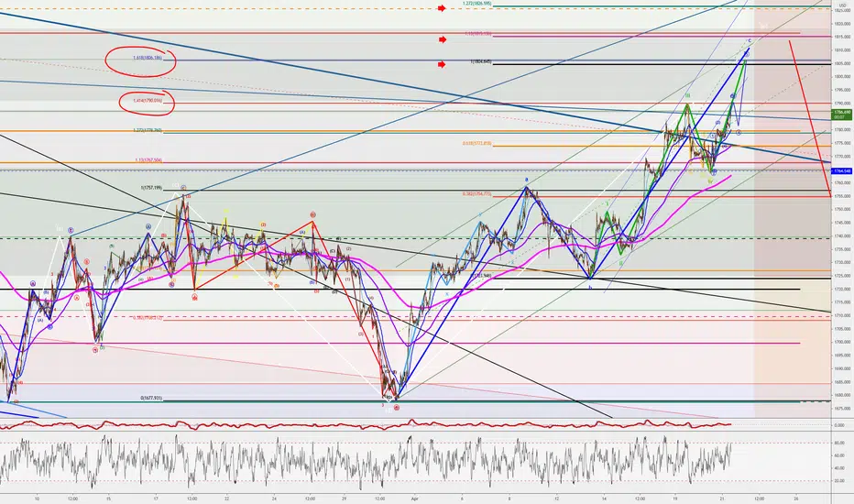The image size is (854, 504).
Task: Click the blue wave label c near top right
Action: tap(750, 40)
